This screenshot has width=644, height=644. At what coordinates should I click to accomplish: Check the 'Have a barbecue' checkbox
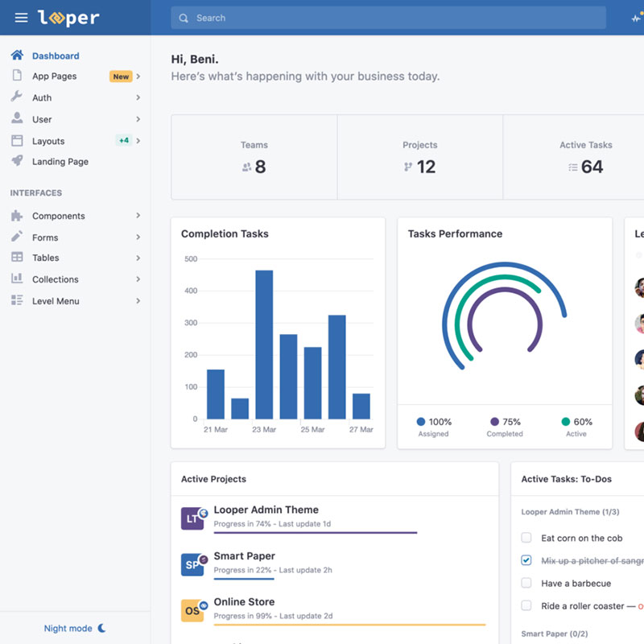[x=526, y=583]
